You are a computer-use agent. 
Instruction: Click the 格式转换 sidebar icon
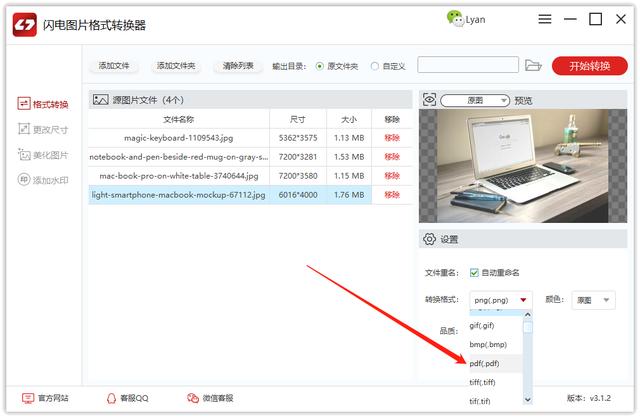[x=24, y=104]
